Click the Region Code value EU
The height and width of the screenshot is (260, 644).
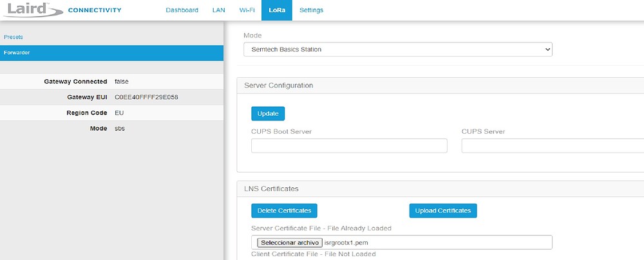119,113
